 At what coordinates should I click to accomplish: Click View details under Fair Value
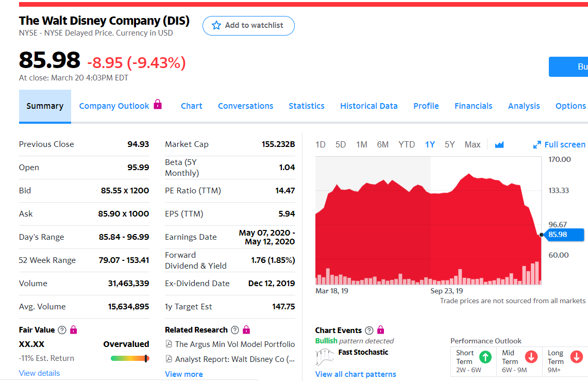tap(39, 373)
